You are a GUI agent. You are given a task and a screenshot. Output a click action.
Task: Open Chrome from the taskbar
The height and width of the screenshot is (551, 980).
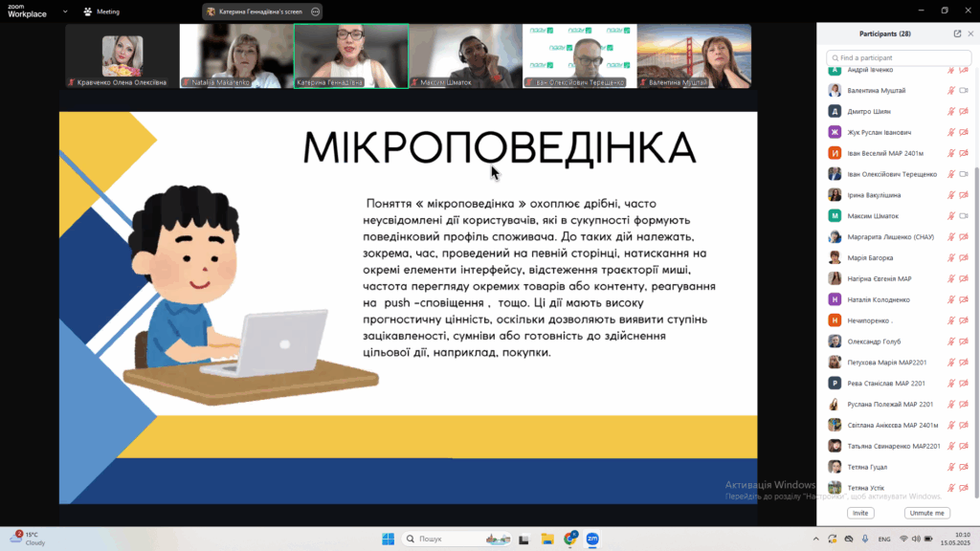click(x=570, y=539)
